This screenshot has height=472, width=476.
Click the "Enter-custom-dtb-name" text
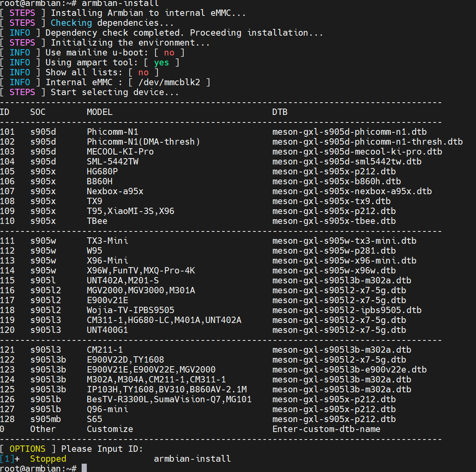[326, 429]
